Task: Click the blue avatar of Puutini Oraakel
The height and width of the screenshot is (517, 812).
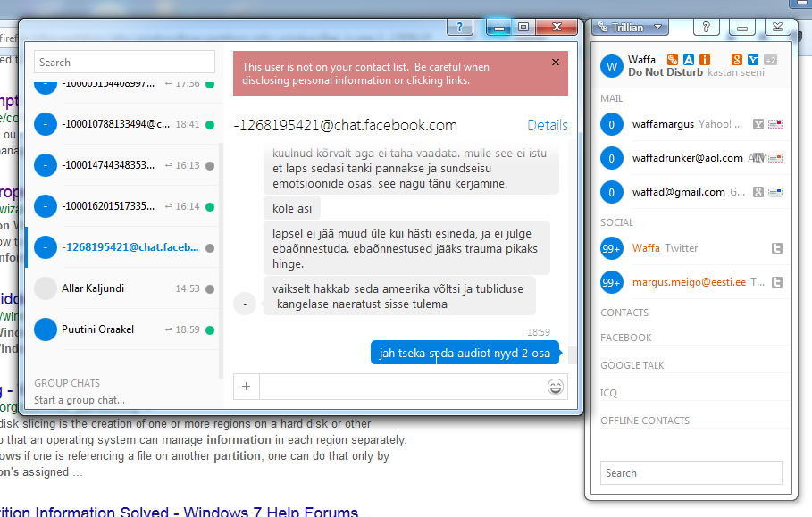Action: (46, 329)
